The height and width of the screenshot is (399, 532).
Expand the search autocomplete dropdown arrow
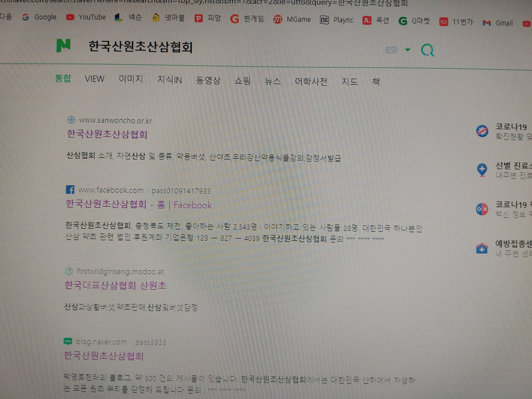click(x=407, y=50)
